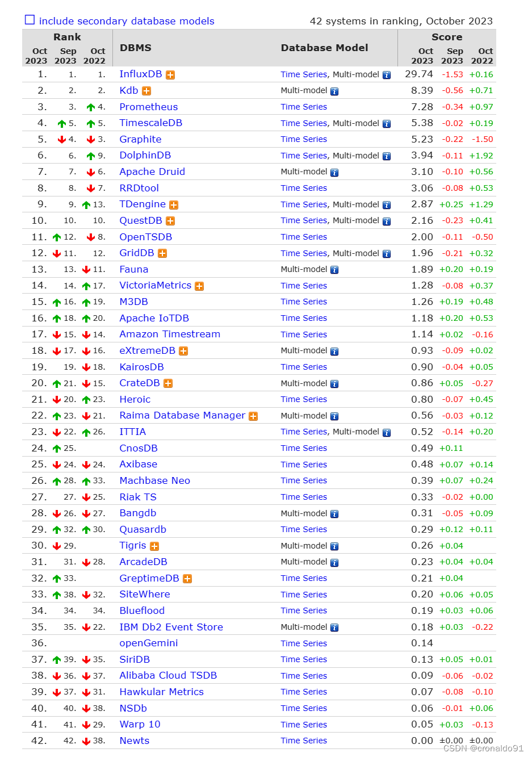Open the Fauna link
532x757 pixels.
click(134, 269)
